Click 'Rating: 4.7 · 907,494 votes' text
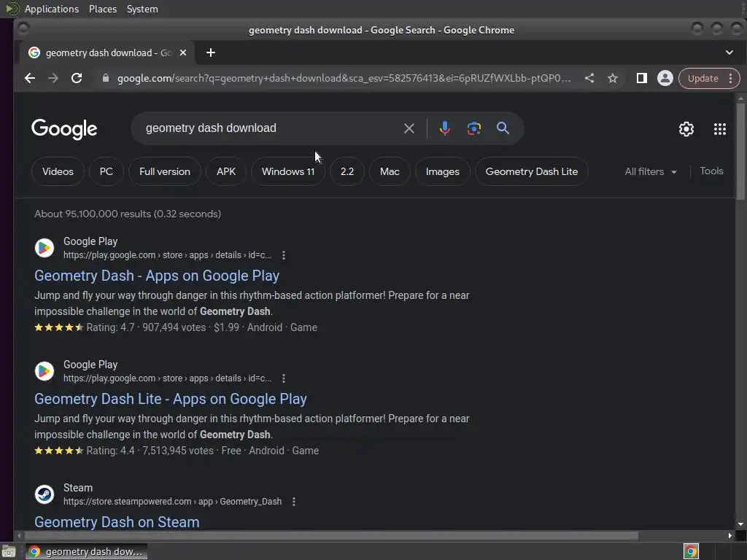This screenshot has width=747, height=560. 146,327
